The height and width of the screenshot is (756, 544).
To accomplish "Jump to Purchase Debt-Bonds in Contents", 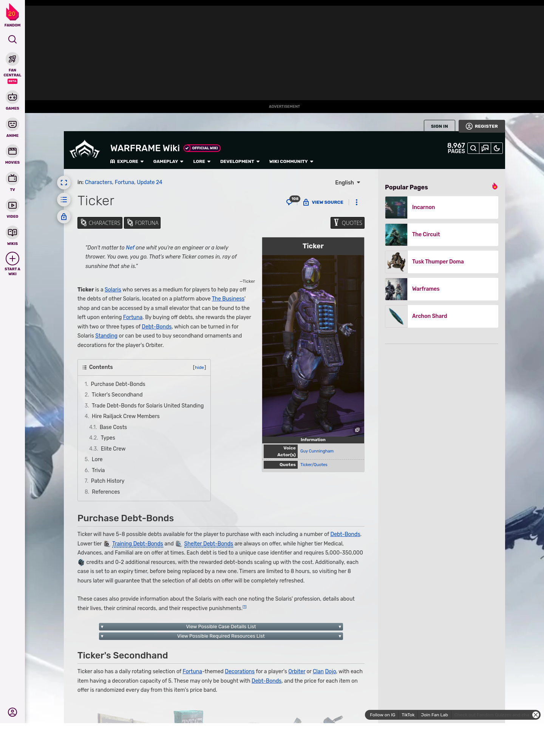I will point(118,384).
